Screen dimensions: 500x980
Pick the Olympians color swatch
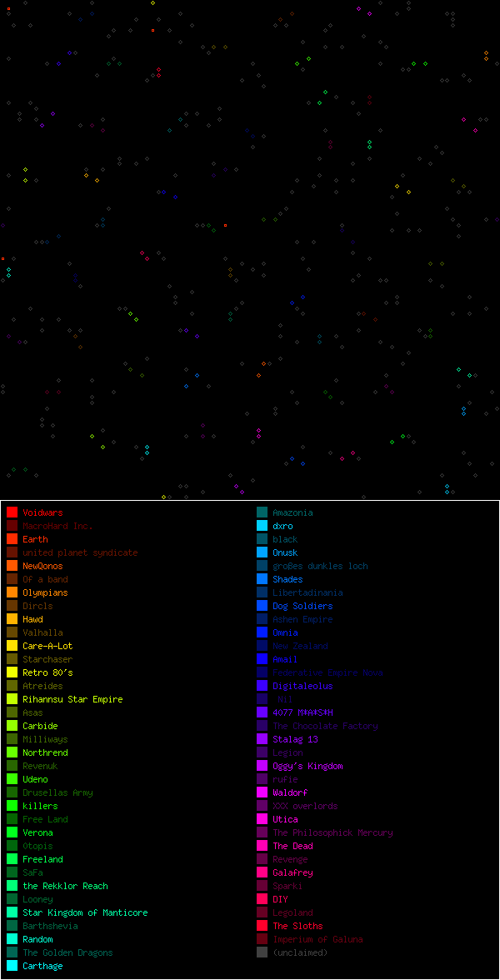12,592
